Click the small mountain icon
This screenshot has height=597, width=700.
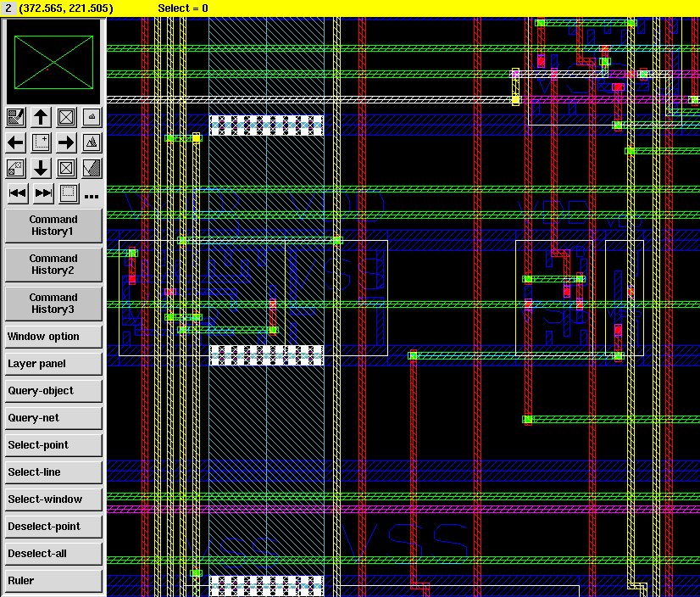coord(92,117)
